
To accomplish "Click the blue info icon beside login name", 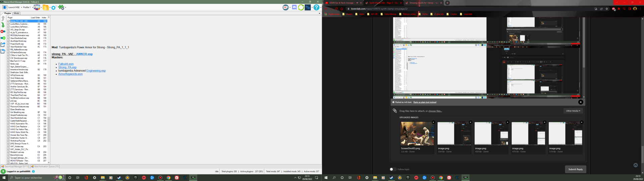I will click(x=33, y=171).
